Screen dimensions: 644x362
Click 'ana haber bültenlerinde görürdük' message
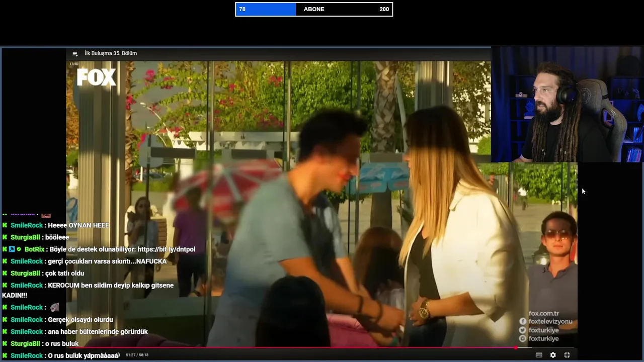click(x=98, y=332)
